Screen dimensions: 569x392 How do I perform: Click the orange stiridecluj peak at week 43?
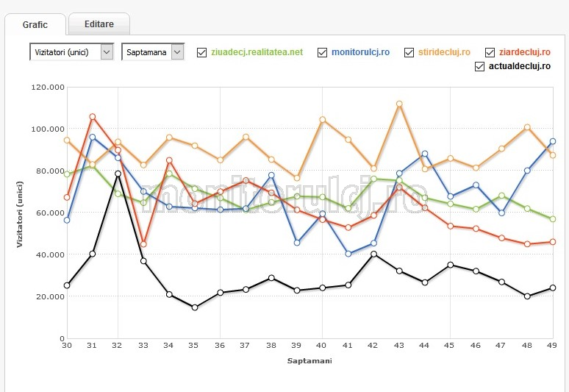[399, 104]
